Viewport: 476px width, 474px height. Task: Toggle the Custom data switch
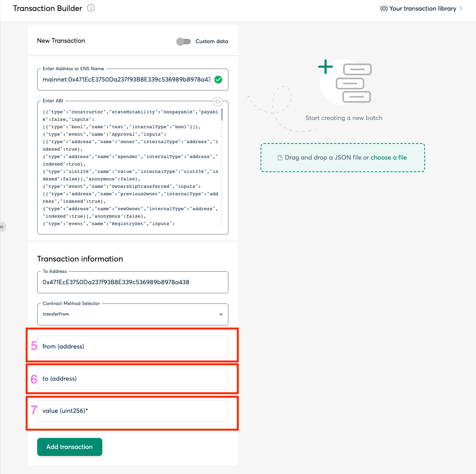point(183,41)
